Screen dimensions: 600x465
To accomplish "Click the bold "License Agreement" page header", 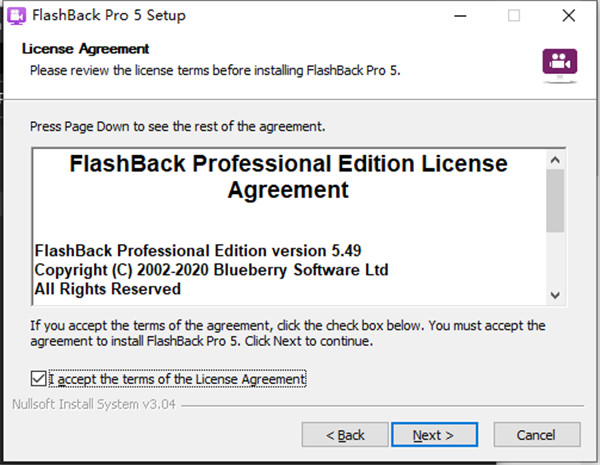I will click(x=85, y=49).
